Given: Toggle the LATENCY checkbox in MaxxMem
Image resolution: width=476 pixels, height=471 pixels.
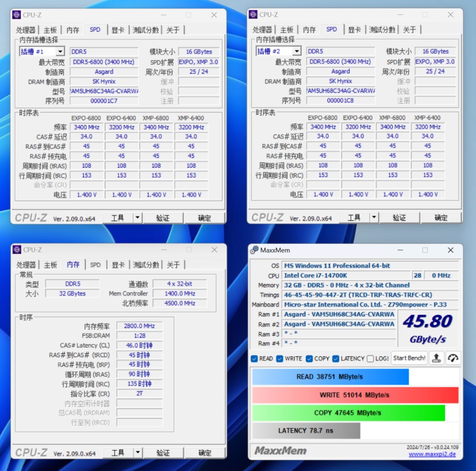Looking at the screenshot, I should click(336, 359).
